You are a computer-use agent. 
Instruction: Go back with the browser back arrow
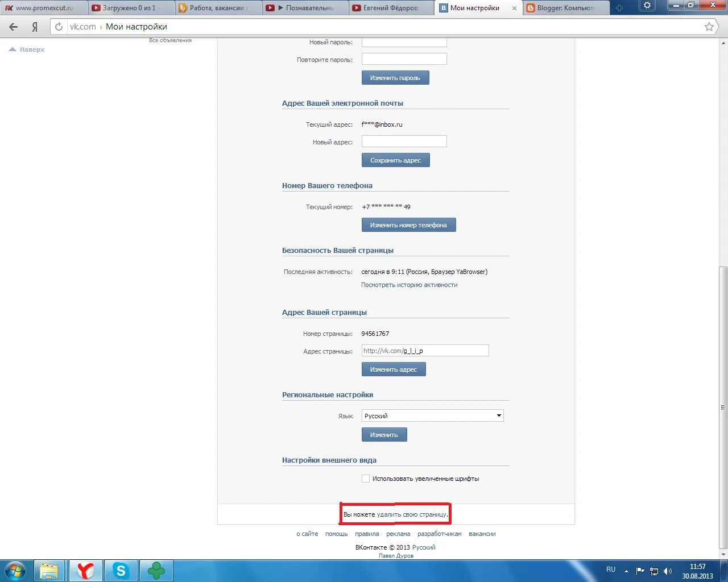pyautogui.click(x=14, y=27)
